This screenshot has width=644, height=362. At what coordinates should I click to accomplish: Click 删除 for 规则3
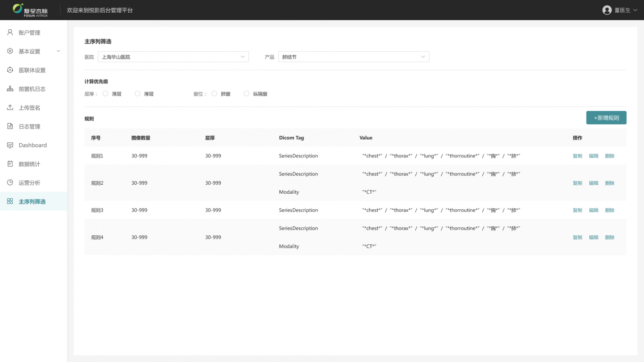coord(610,210)
